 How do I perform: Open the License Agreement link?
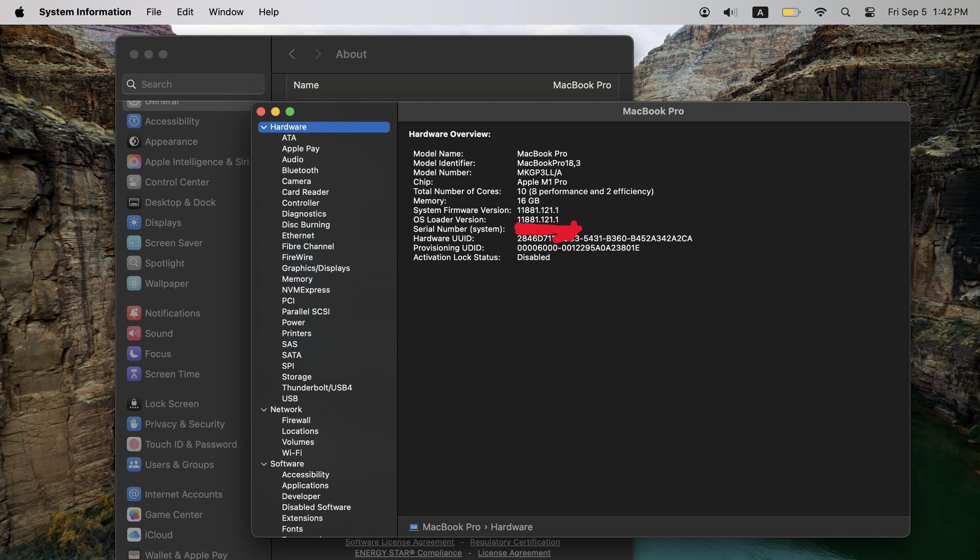514,553
